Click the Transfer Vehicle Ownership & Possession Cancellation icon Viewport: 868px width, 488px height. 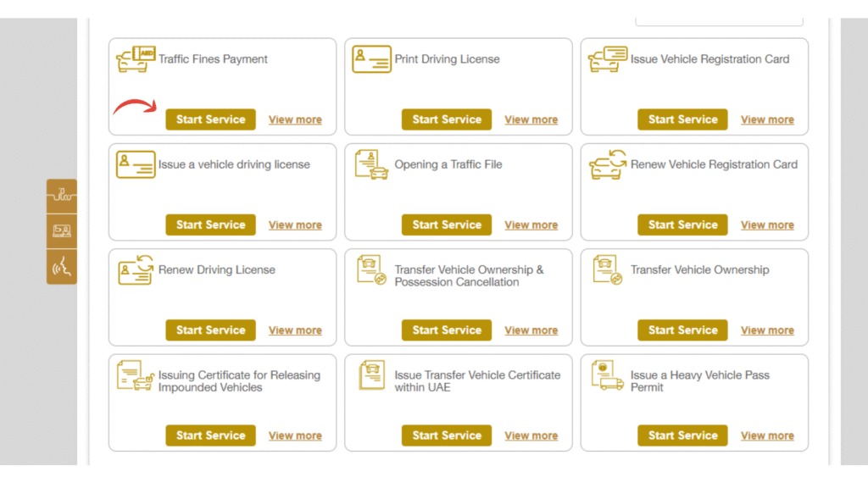(371, 269)
